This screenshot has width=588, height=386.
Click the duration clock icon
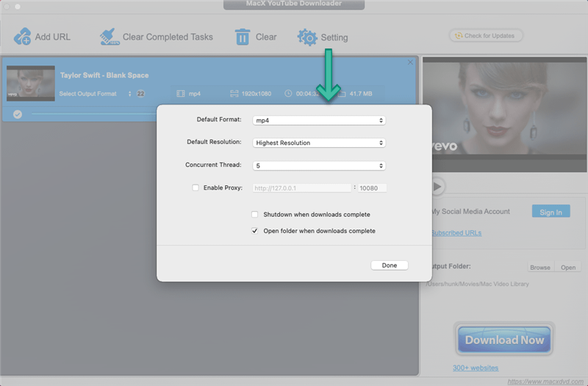[288, 93]
